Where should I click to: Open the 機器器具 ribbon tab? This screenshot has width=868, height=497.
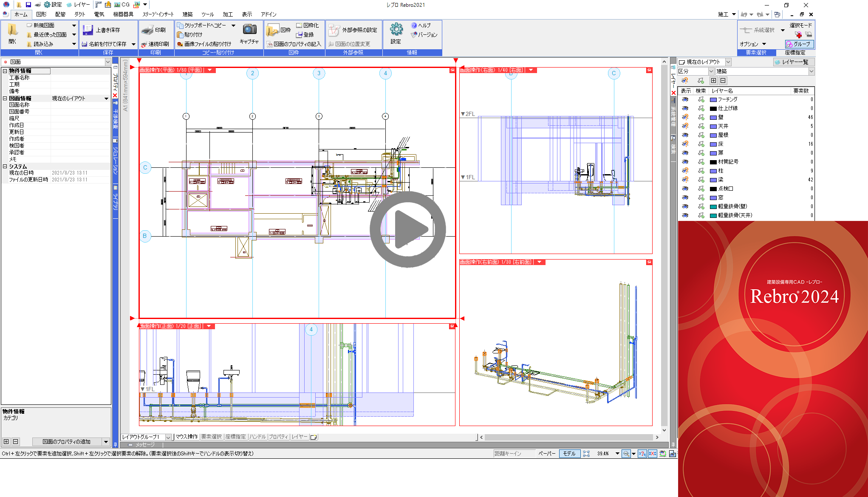(x=123, y=14)
